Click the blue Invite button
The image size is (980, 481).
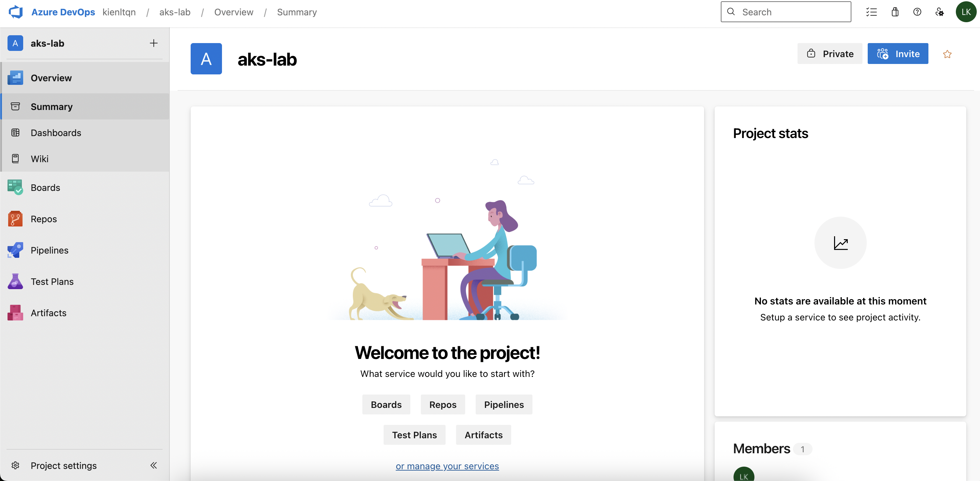pyautogui.click(x=898, y=54)
